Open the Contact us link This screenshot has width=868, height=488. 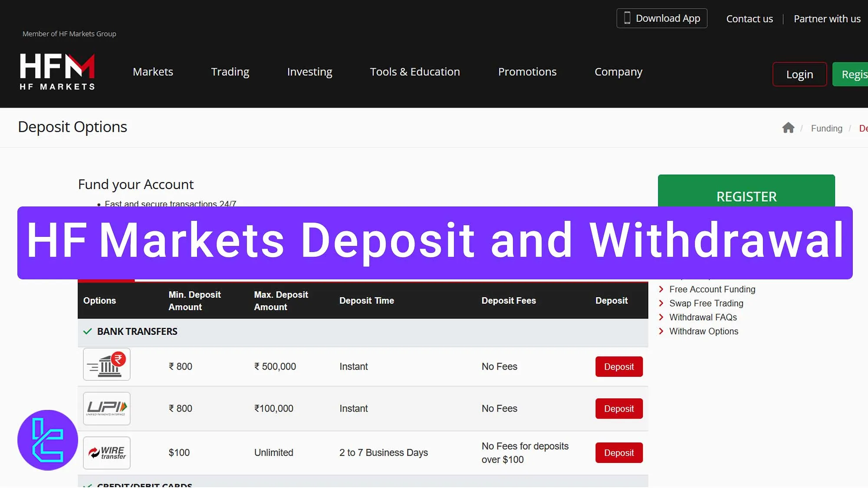click(750, 19)
